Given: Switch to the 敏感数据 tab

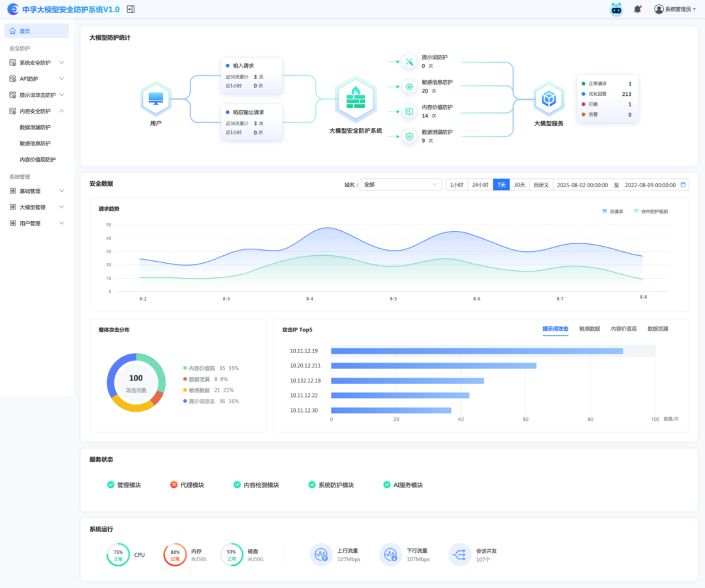Looking at the screenshot, I should (589, 329).
